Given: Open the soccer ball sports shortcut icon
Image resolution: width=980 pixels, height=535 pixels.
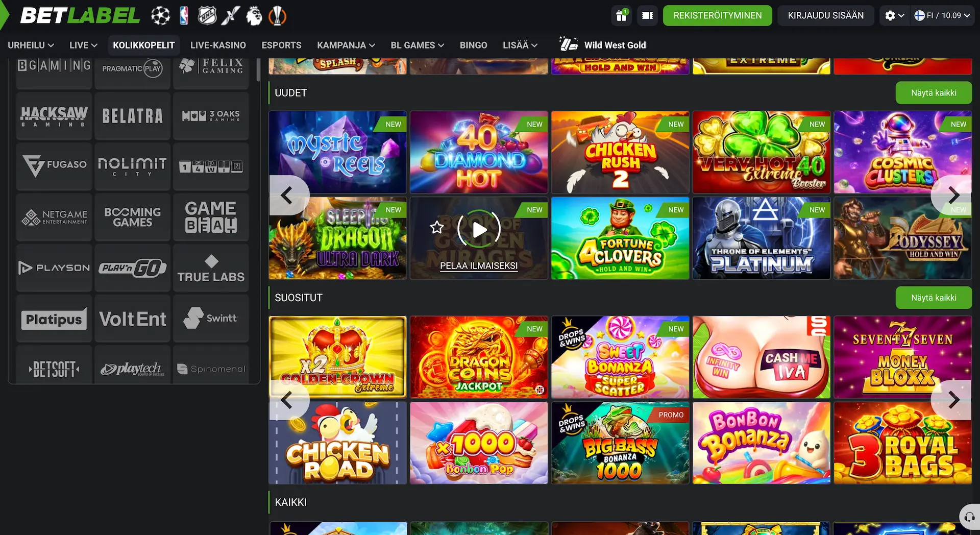Looking at the screenshot, I should (160, 16).
